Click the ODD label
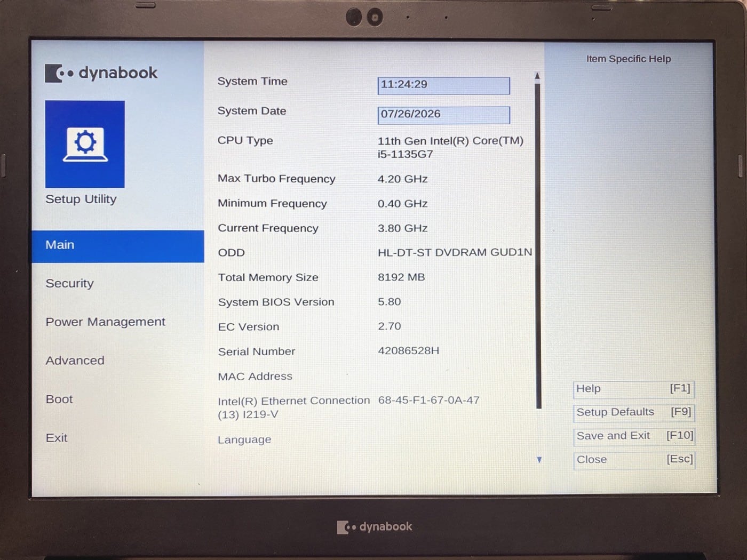Screen dimensions: 747x560 (231, 253)
